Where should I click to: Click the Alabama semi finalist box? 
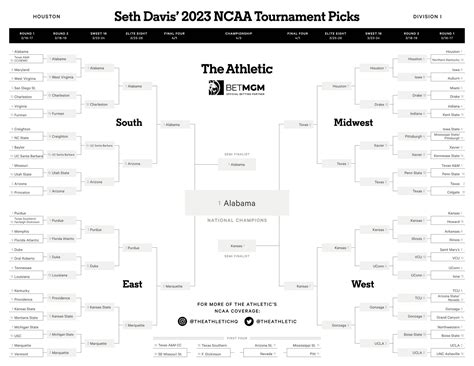point(237,165)
